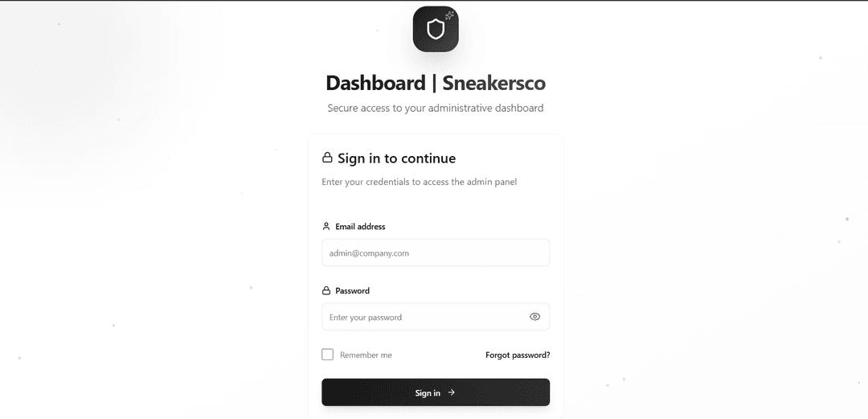Click the "Dashboard | Sneakersco" title
The width and height of the screenshot is (868, 419).
(x=436, y=83)
